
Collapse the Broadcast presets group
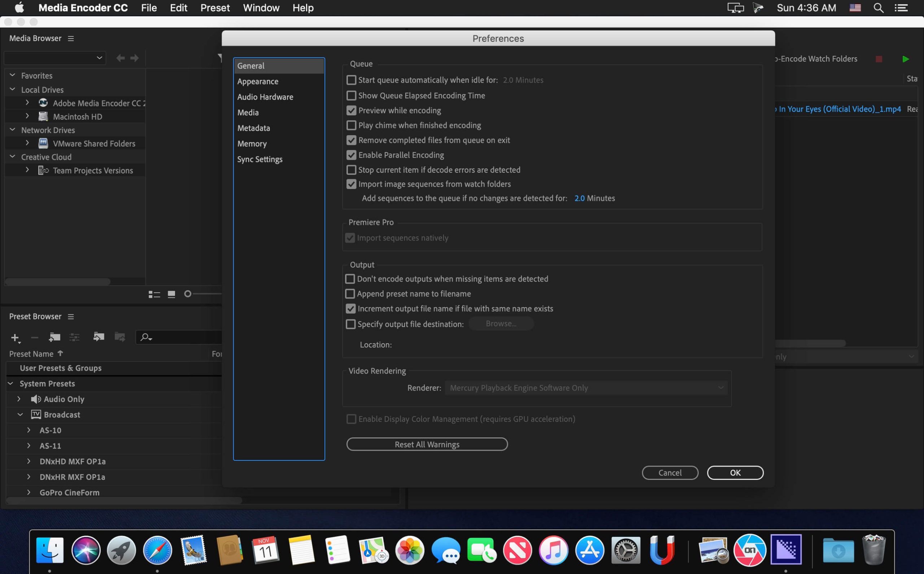20,415
